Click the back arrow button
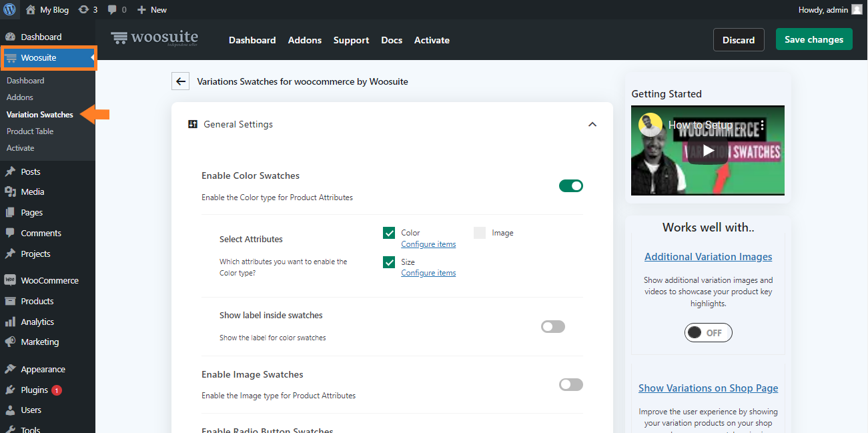Image resolution: width=868 pixels, height=433 pixels. point(180,81)
